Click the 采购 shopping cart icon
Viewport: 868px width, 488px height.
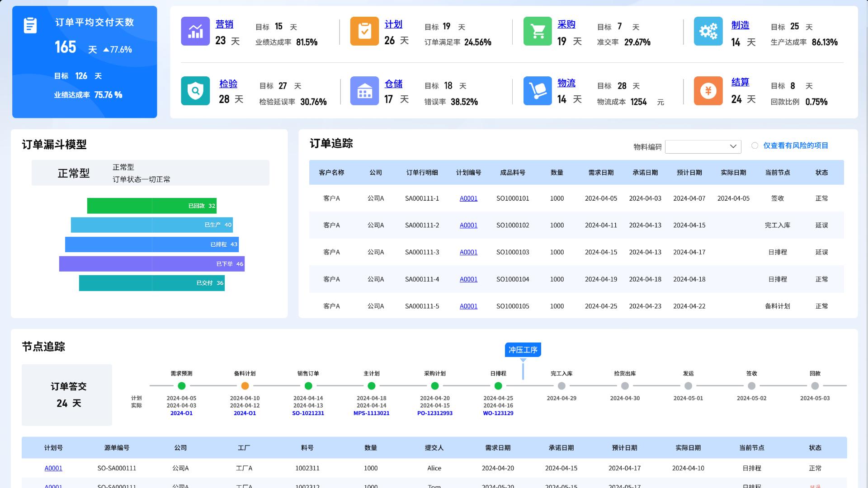click(537, 31)
